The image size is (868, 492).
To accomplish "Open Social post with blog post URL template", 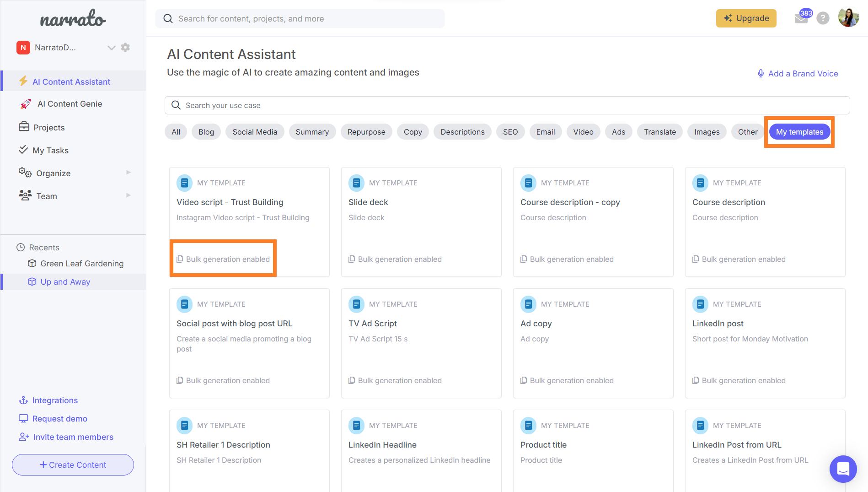I will [x=249, y=343].
